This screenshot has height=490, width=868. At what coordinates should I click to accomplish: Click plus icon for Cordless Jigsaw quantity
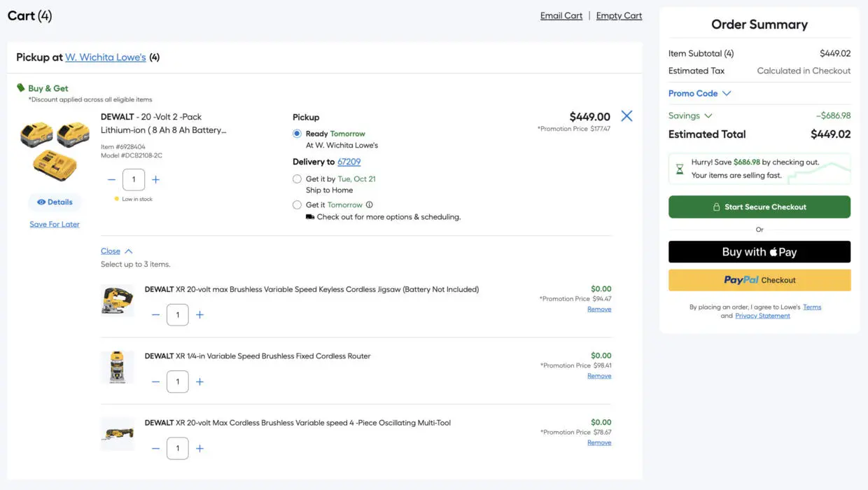coord(199,315)
